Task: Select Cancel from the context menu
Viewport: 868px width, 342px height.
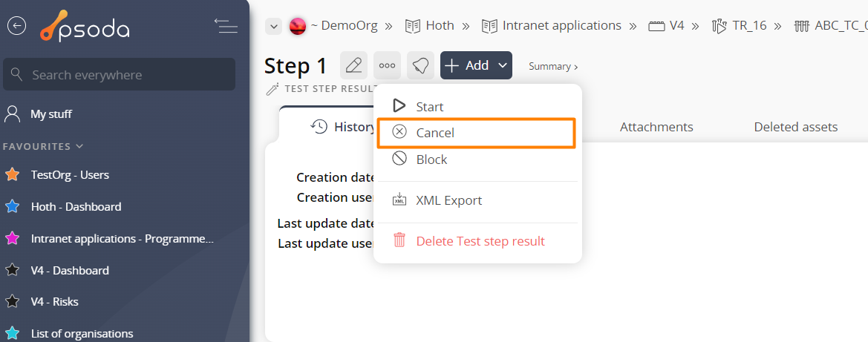Action: click(x=435, y=133)
